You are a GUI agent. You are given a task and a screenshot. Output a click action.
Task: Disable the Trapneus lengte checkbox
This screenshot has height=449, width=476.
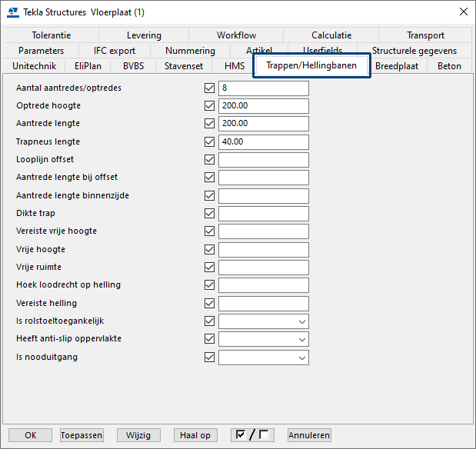[209, 142]
